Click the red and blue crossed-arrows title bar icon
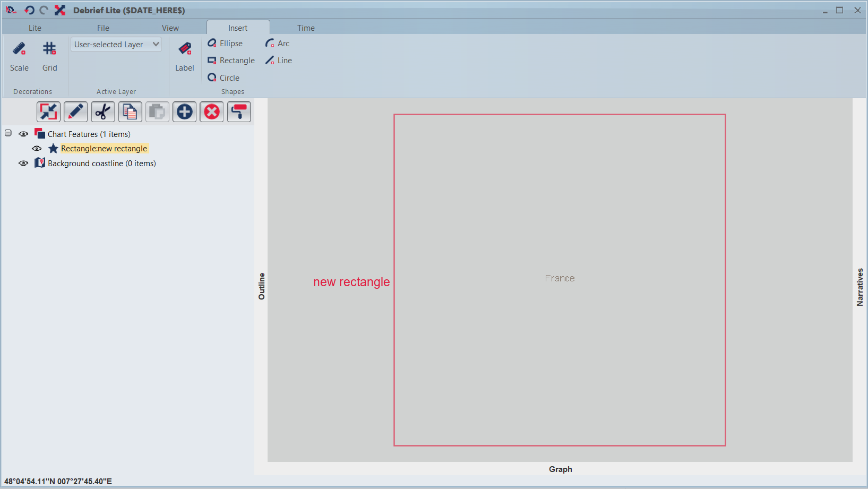 [x=60, y=10]
